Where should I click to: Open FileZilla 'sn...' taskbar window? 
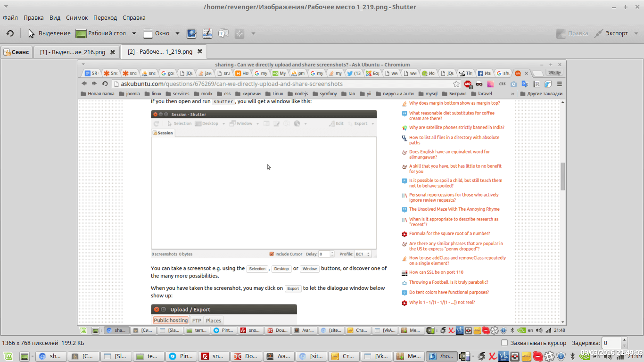tap(213, 356)
